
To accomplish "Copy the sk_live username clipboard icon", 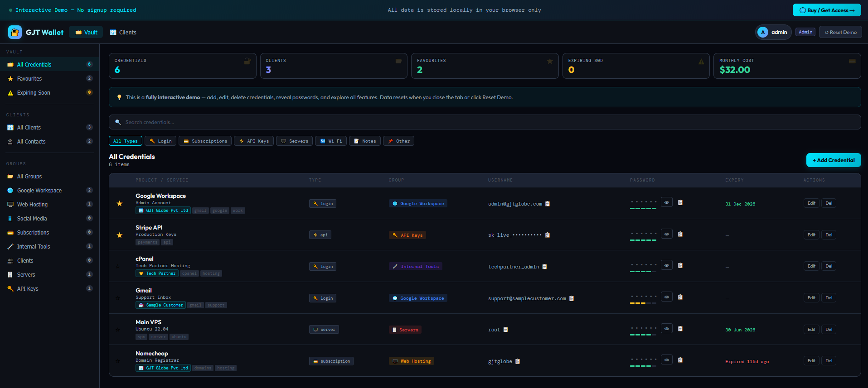I will 548,235.
